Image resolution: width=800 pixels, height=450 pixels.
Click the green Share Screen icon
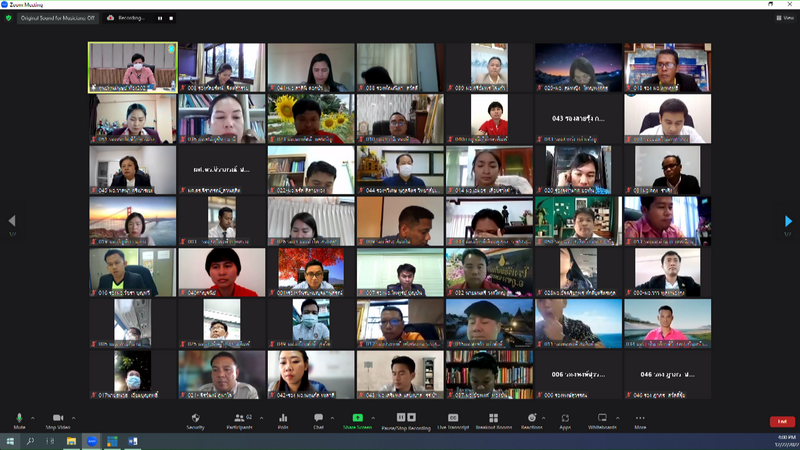(x=358, y=418)
